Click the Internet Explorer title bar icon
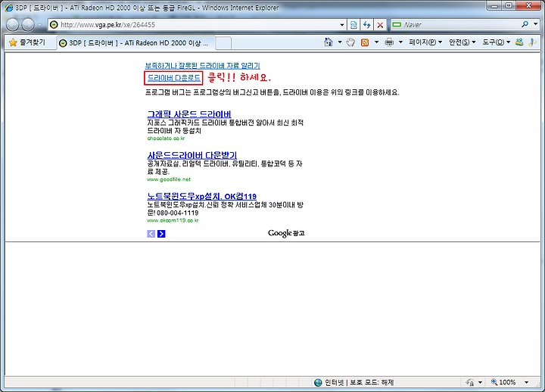This screenshot has height=392, width=545. tap(8, 8)
